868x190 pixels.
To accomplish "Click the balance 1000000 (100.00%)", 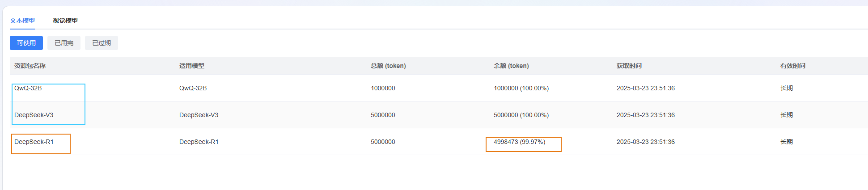I will pyautogui.click(x=521, y=88).
